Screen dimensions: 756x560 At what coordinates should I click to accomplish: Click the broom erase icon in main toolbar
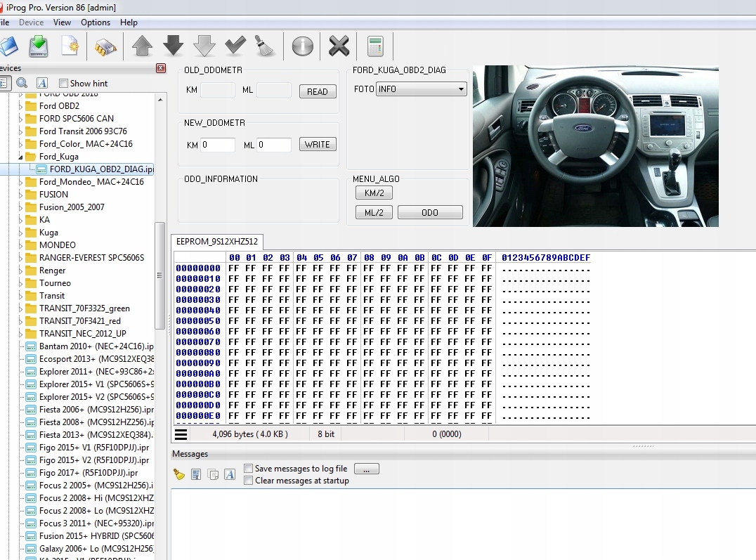click(266, 46)
